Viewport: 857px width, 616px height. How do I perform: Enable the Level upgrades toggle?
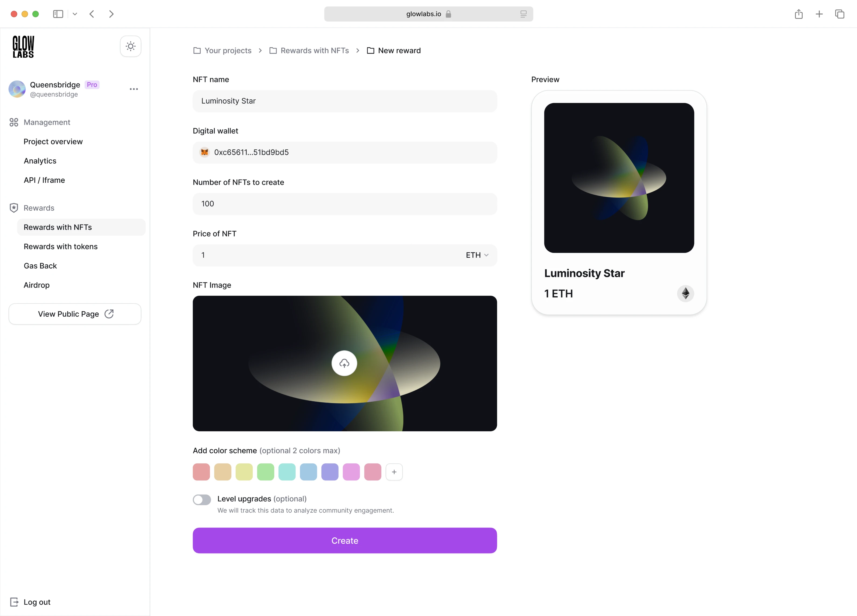point(202,499)
